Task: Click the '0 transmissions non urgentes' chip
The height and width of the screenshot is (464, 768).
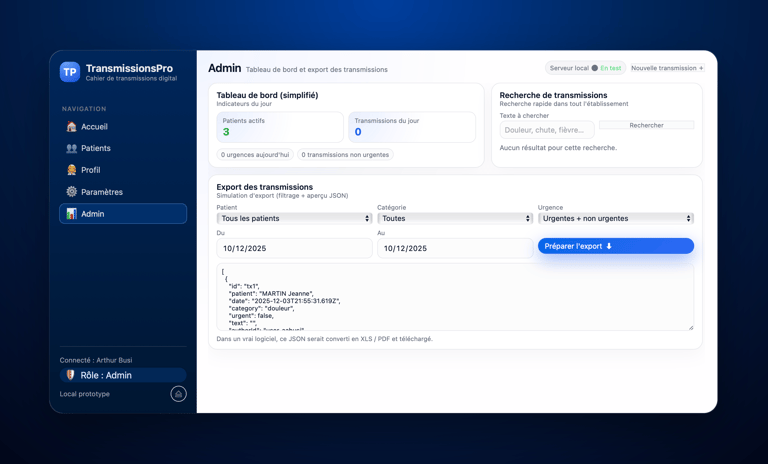Action: (x=345, y=155)
